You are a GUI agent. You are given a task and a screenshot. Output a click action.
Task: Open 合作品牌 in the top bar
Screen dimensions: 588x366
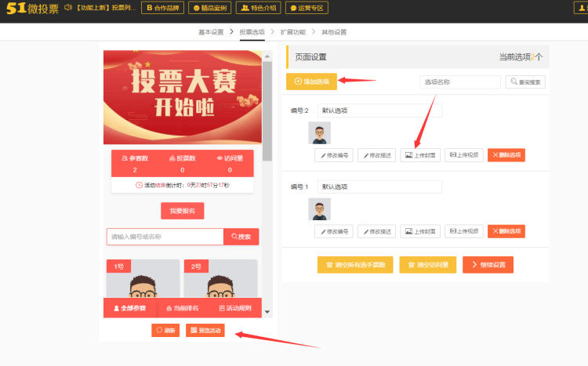click(x=162, y=8)
